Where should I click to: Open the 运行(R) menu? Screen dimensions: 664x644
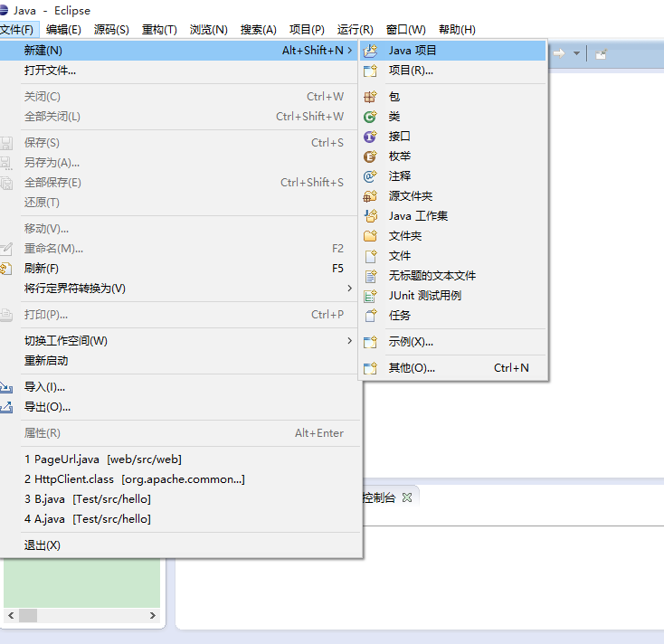click(x=356, y=30)
